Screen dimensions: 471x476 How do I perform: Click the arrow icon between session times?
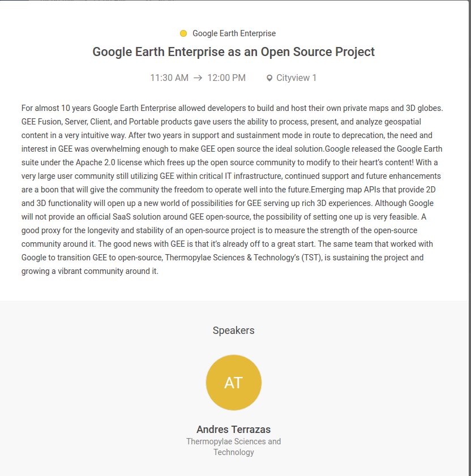coord(198,78)
